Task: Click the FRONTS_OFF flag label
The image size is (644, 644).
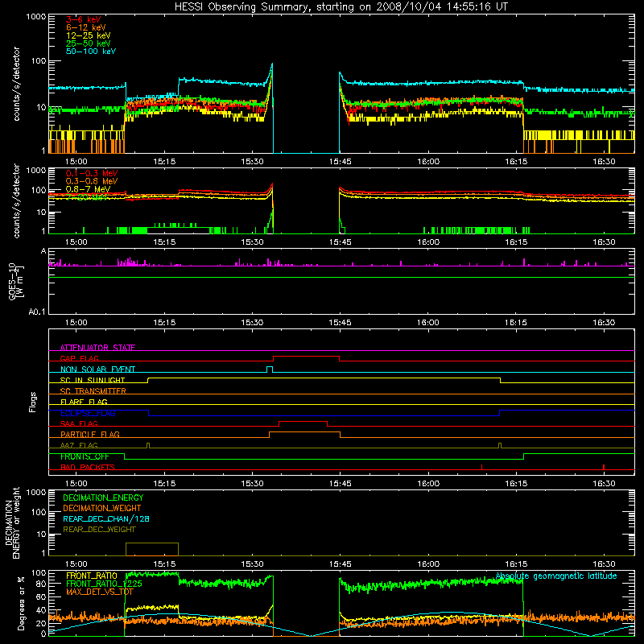Action: point(85,456)
